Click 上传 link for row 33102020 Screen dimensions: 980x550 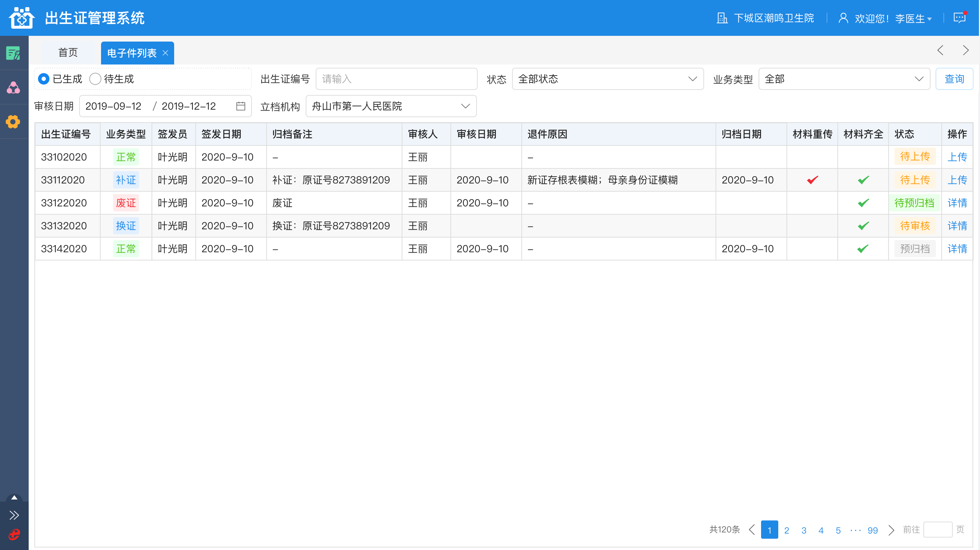coord(957,157)
